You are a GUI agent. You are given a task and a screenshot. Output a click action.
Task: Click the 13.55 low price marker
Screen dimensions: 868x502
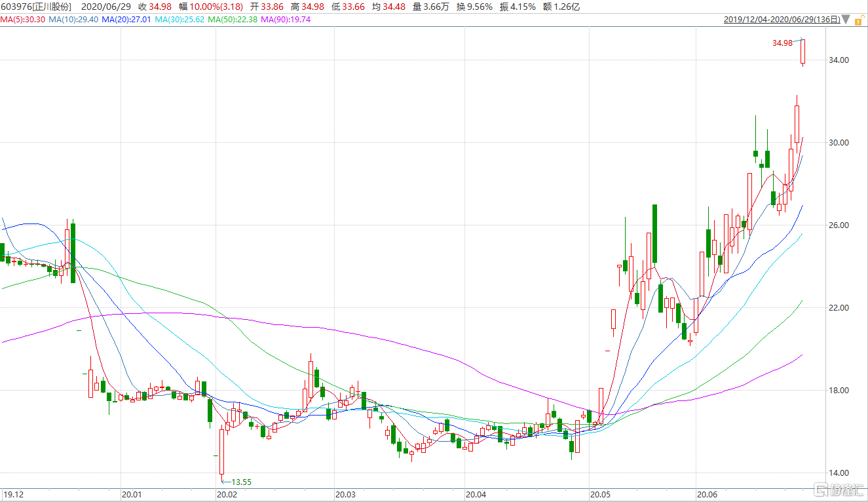[x=240, y=482]
